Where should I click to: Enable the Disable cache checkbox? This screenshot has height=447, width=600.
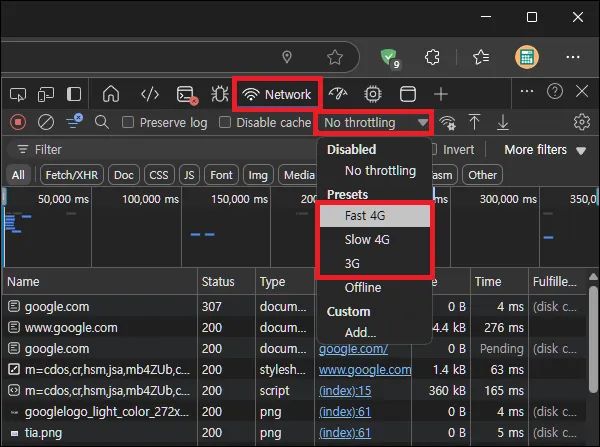[225, 122]
